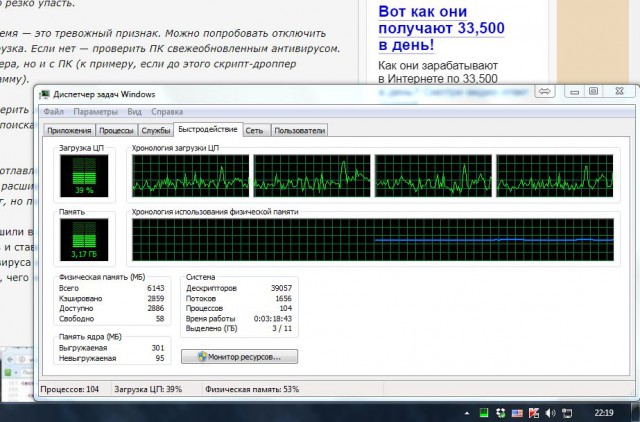Click the Доступно value 2886
Image resolution: width=640 pixels, height=422 pixels.
(156, 308)
